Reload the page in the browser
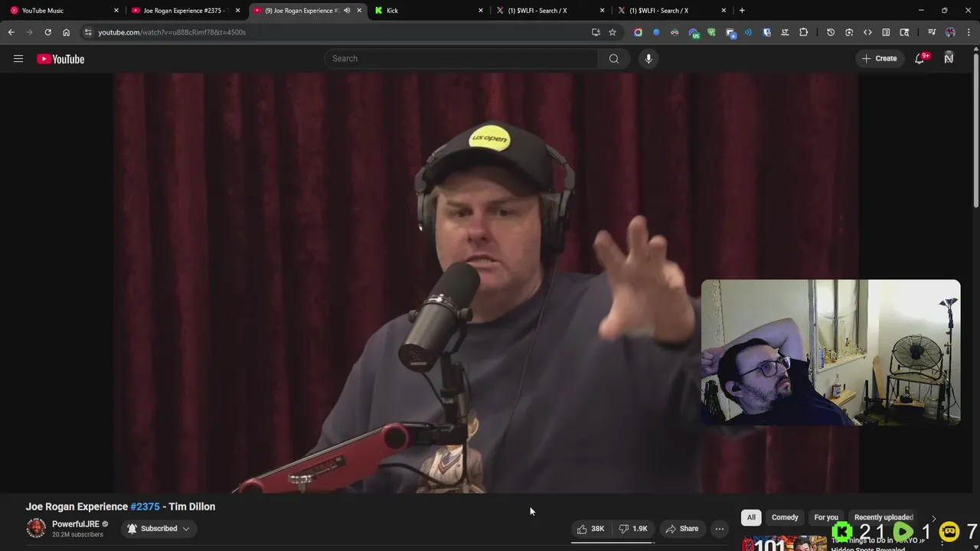Screen dimensions: 980x551 point(47,32)
